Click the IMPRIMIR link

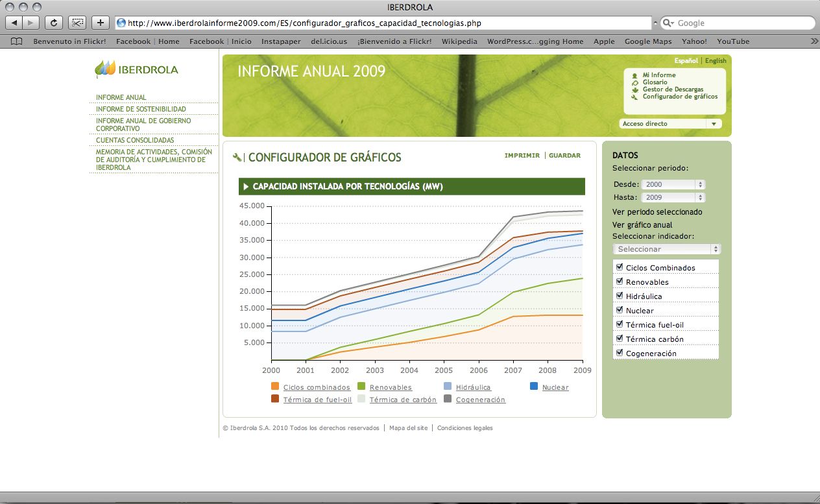point(522,156)
